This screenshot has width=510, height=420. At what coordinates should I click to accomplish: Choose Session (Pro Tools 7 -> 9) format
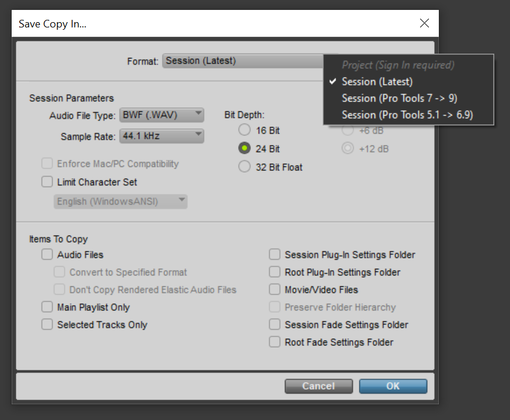399,98
